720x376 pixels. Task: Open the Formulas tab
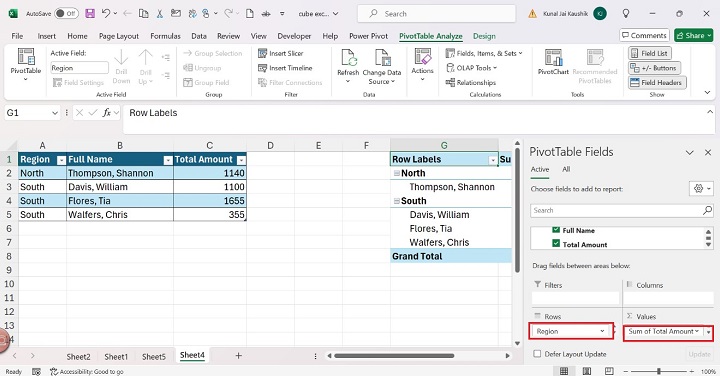point(165,36)
